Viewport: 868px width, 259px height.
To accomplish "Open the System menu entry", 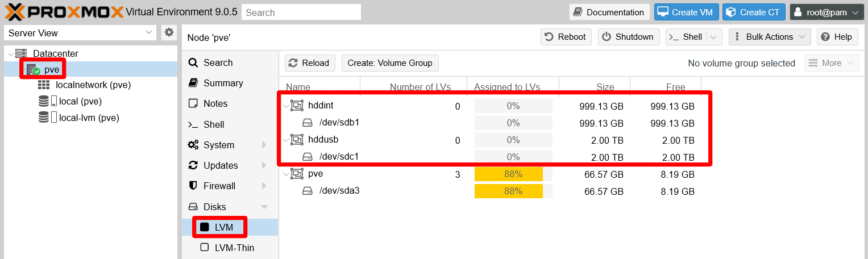I will 230,145.
